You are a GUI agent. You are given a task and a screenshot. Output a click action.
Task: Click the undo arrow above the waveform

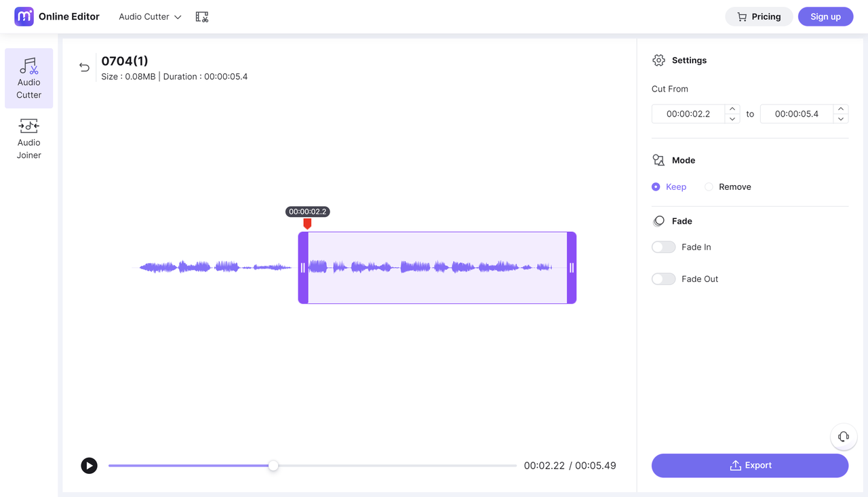pyautogui.click(x=84, y=67)
